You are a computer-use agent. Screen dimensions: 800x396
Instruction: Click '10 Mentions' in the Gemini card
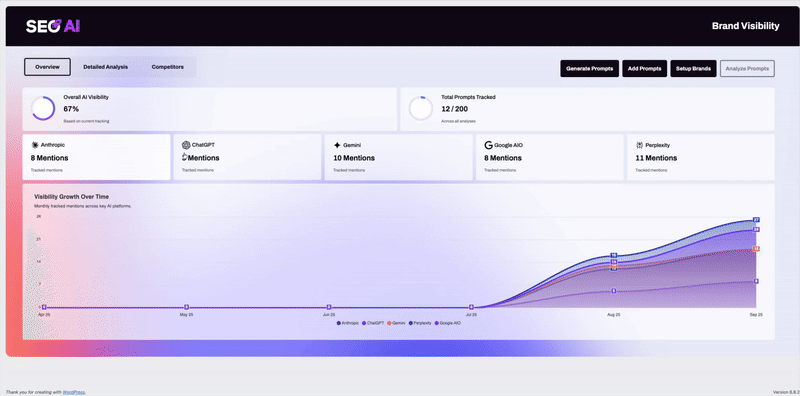[354, 158]
